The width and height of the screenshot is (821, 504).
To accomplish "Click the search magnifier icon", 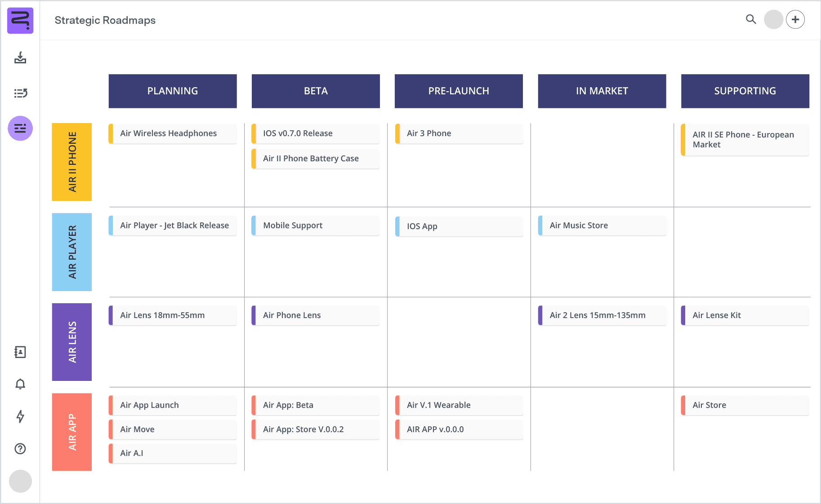I will 751,19.
